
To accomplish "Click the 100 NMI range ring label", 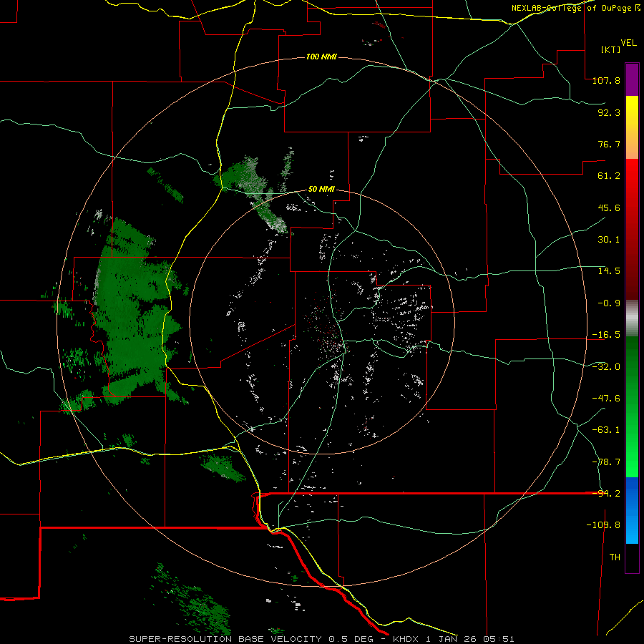I will [321, 57].
